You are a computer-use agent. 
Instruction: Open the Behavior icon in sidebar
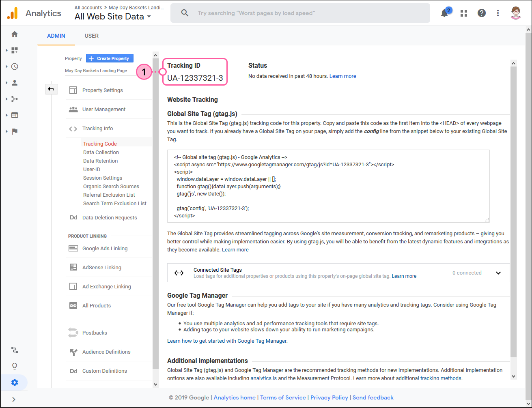click(x=15, y=115)
